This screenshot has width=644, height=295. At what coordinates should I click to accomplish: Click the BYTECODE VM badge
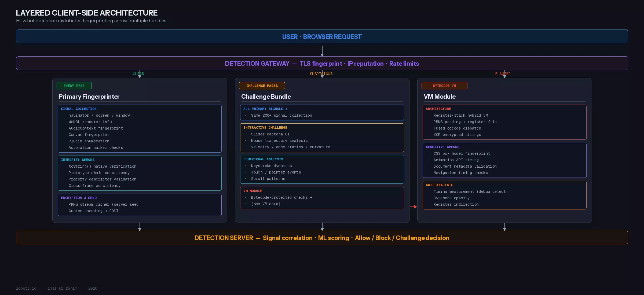pyautogui.click(x=444, y=86)
